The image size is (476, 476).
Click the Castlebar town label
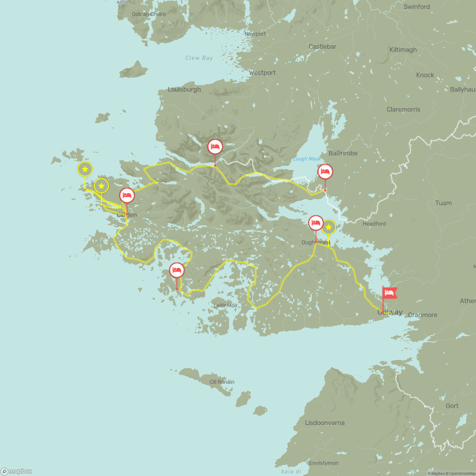pyautogui.click(x=322, y=46)
